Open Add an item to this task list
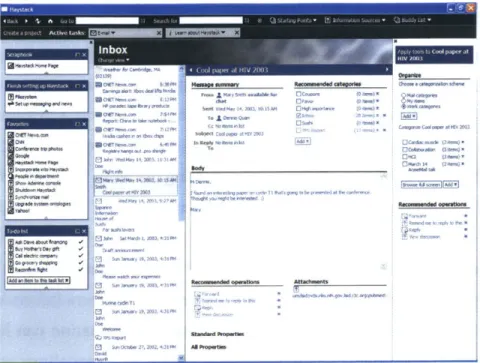The image size is (480, 363). (x=39, y=280)
